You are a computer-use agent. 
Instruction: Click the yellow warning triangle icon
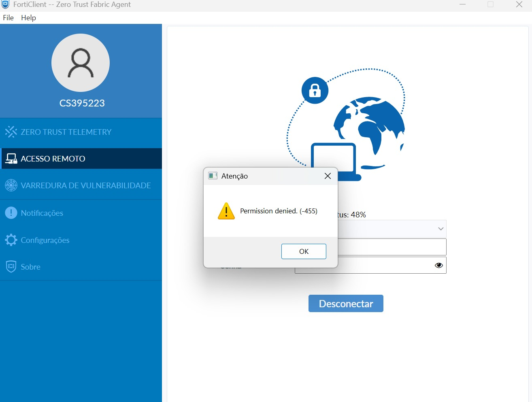coord(226,211)
